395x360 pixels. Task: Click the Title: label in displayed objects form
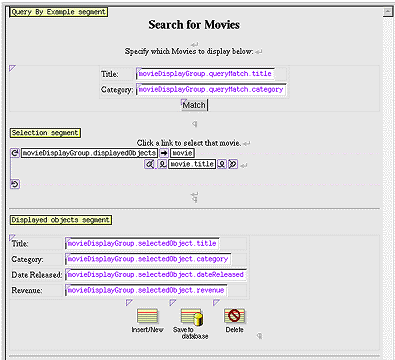click(20, 244)
